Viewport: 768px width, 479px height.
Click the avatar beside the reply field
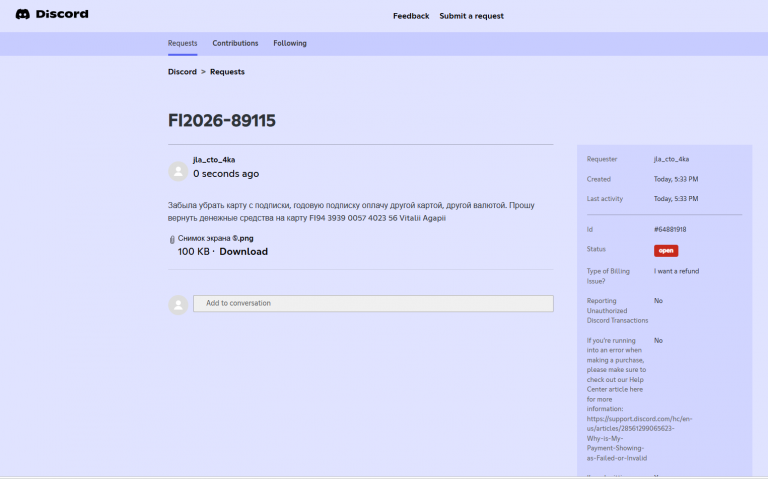coord(178,305)
